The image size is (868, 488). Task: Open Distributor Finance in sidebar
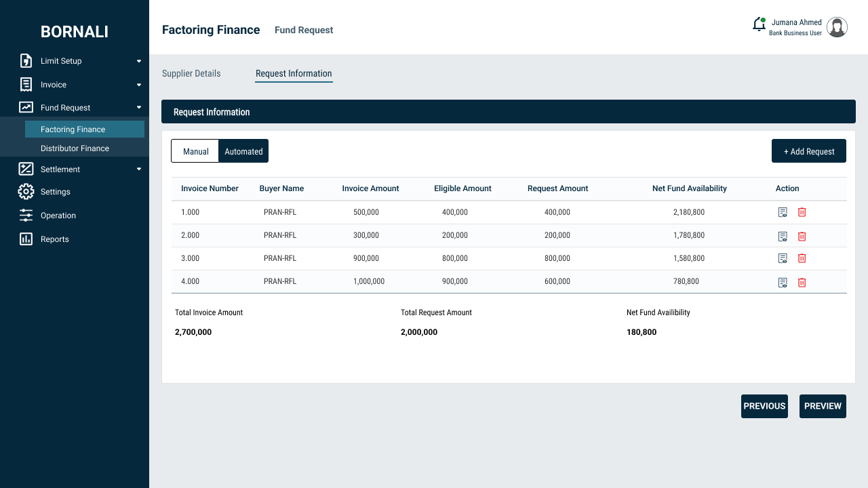[x=75, y=148]
